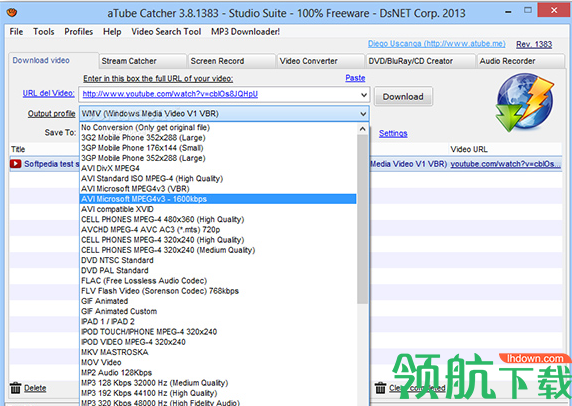Select GIF Animated profile

tap(218, 301)
